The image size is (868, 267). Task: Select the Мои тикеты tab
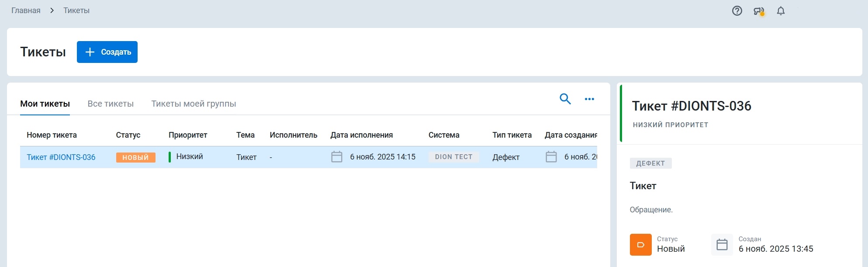[45, 104]
